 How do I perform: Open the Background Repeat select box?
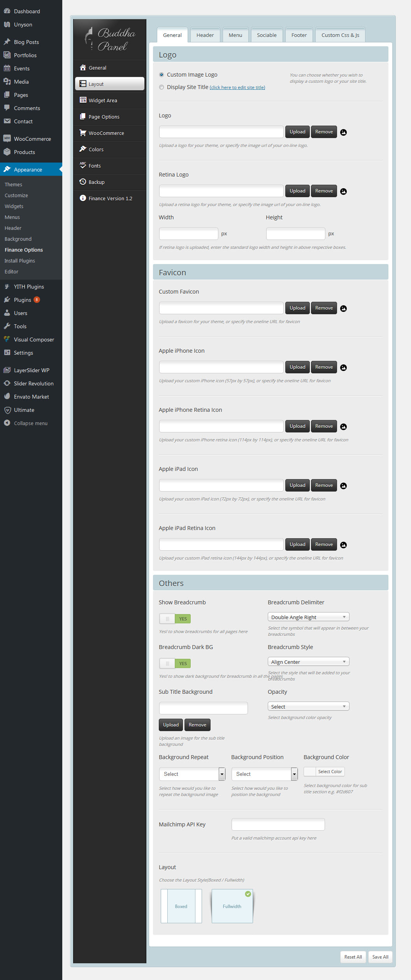192,774
